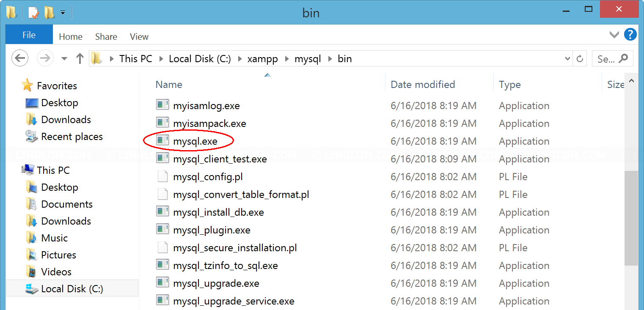Click the mysql_convert_table_format.pl file icon
644x310 pixels.
pyautogui.click(x=162, y=194)
